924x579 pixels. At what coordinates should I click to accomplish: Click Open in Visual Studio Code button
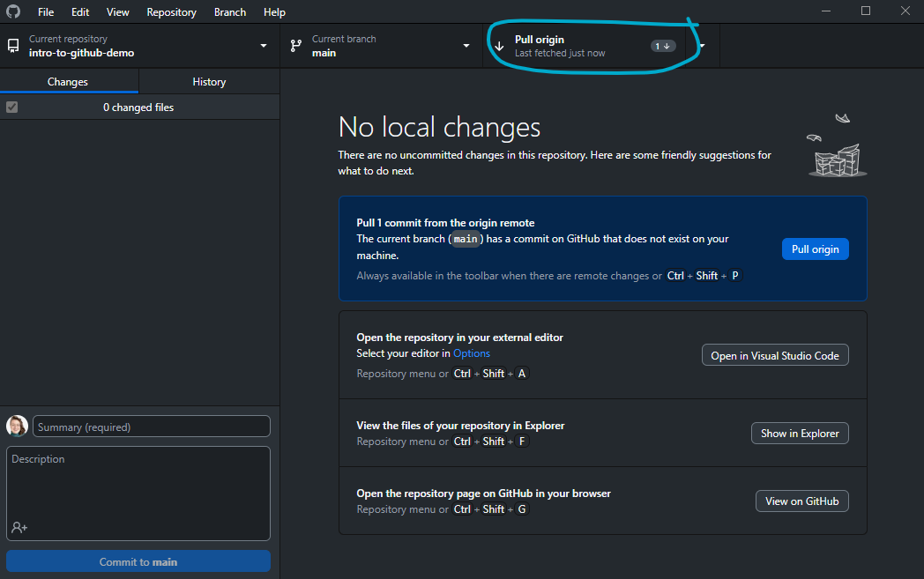pos(775,356)
